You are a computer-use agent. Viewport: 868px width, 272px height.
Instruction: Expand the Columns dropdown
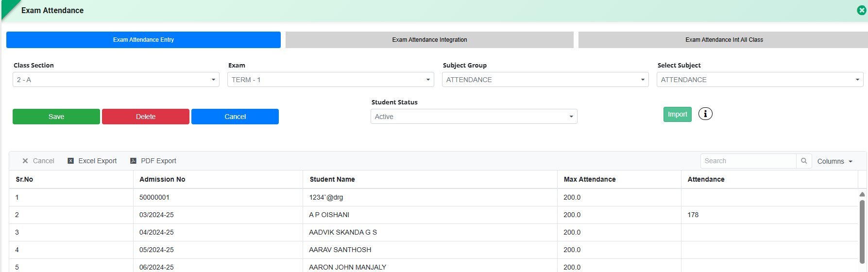[835, 161]
